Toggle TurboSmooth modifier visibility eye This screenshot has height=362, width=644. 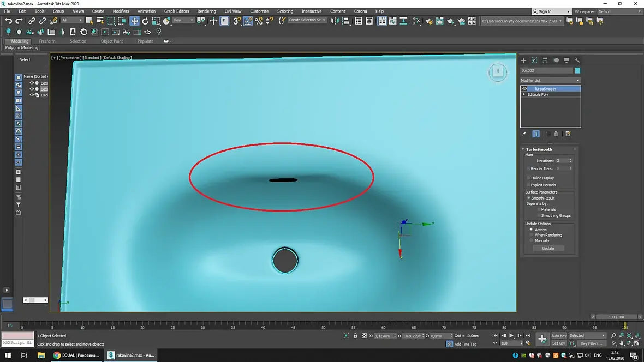[524, 89]
